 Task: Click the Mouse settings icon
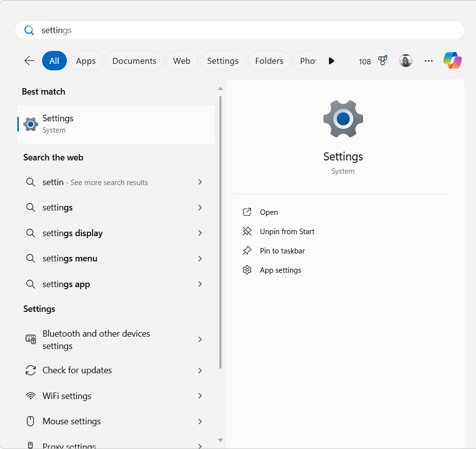(30, 421)
